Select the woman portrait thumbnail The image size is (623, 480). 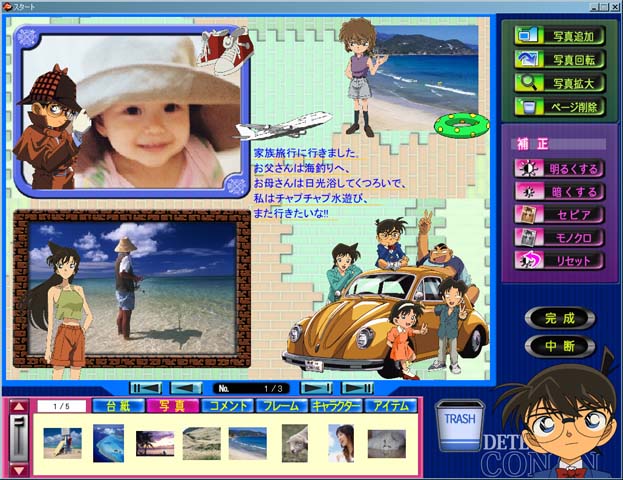point(341,443)
